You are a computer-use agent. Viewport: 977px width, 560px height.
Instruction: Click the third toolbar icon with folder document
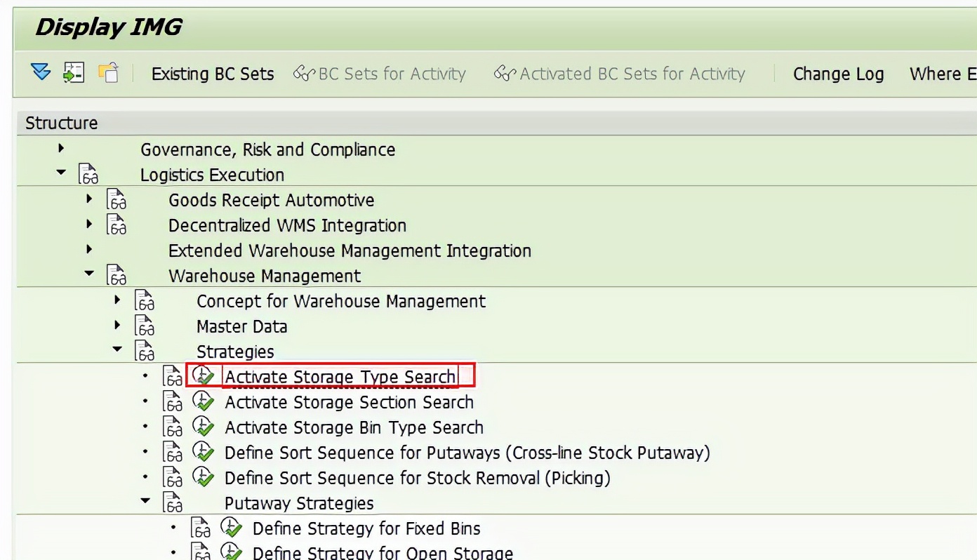coord(108,72)
